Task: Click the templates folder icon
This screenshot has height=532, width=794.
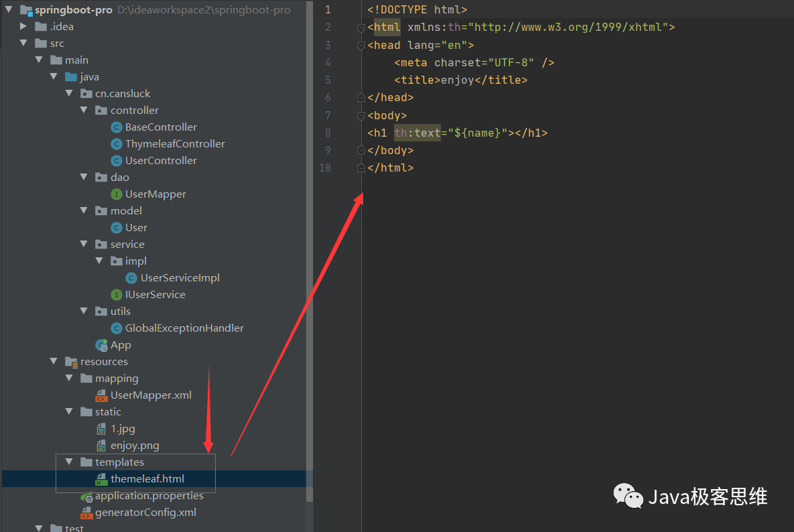Action: [86, 462]
